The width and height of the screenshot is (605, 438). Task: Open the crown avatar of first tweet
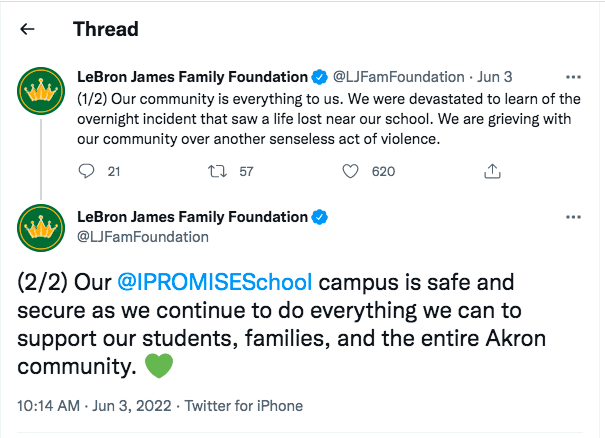coord(41,91)
